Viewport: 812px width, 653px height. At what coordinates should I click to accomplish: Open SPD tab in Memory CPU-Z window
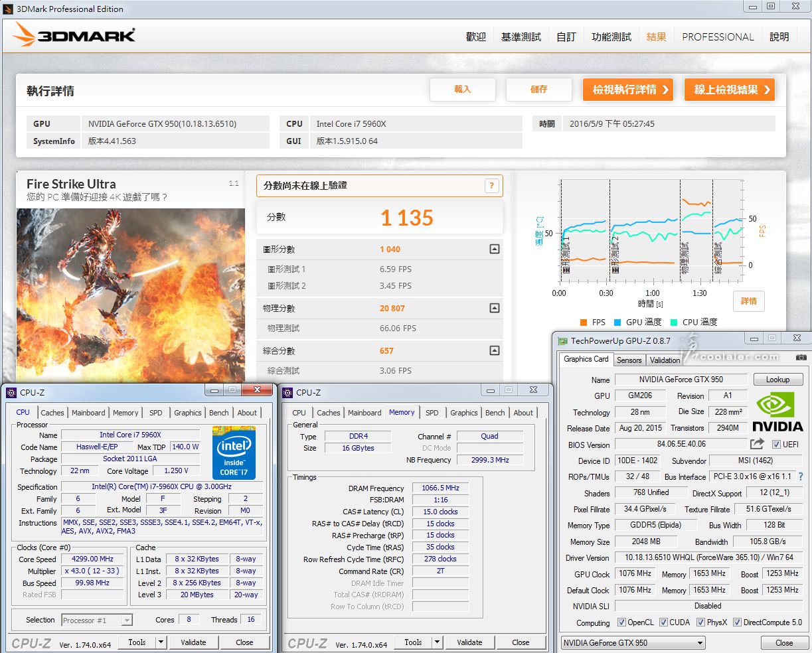click(x=432, y=413)
